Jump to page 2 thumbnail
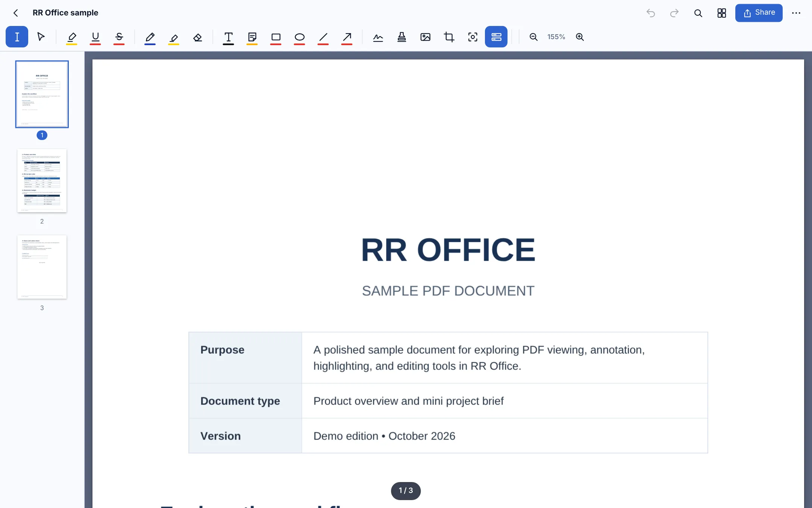Viewport: 812px width, 508px height. coord(42,181)
